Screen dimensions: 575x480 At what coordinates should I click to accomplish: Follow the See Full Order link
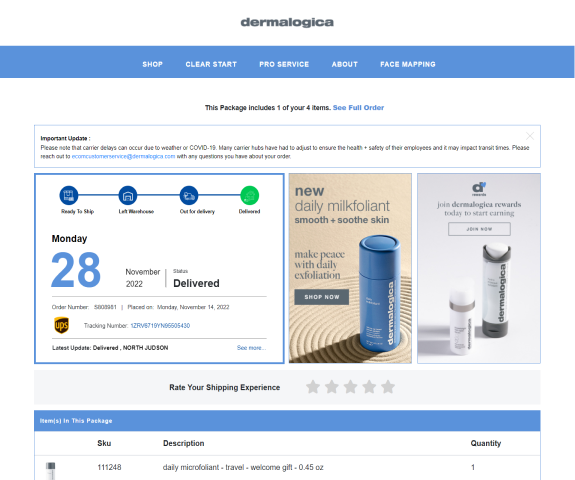coord(358,107)
